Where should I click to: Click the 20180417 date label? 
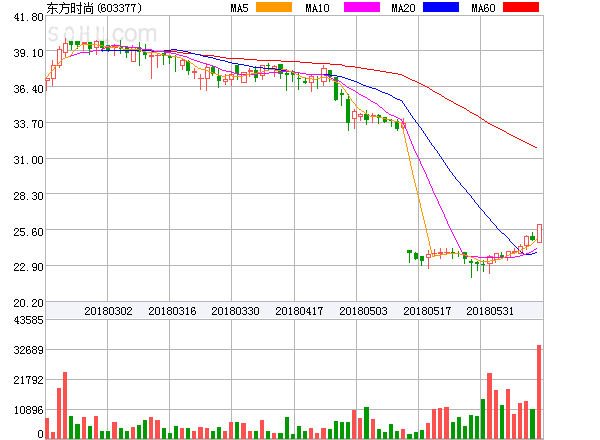[299, 311]
